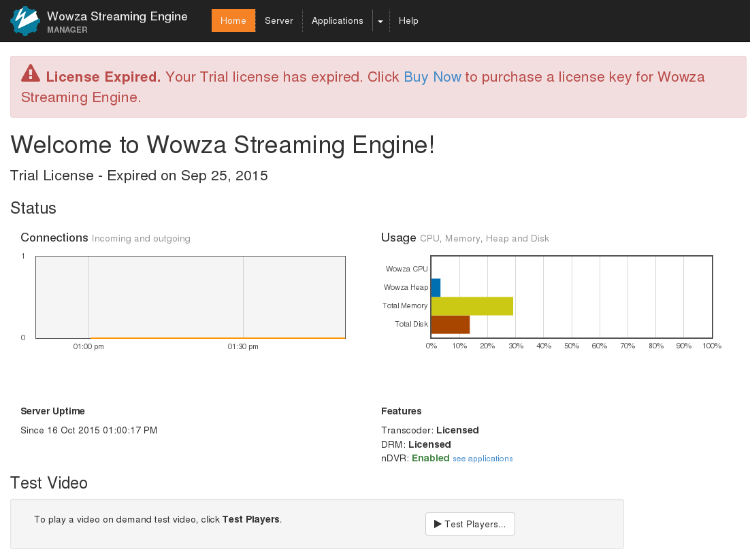The image size is (750, 560).
Task: Click the Test Video heading
Action: pos(49,483)
